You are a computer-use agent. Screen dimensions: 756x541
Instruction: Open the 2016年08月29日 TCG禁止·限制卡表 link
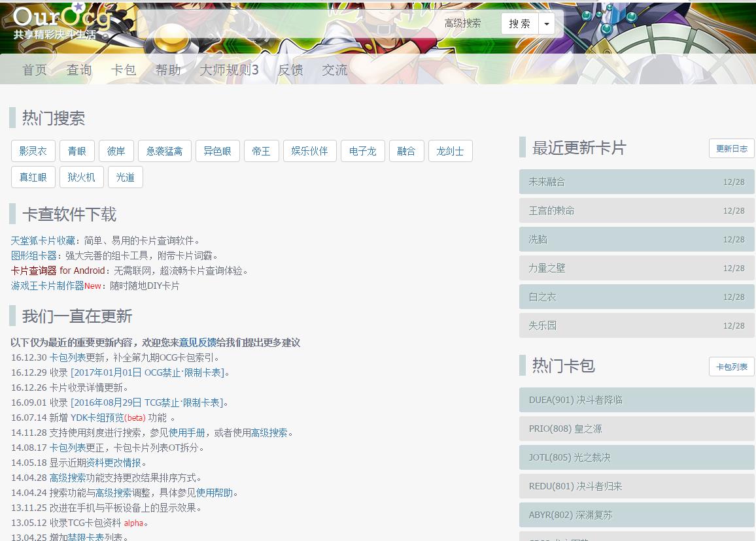coord(147,402)
